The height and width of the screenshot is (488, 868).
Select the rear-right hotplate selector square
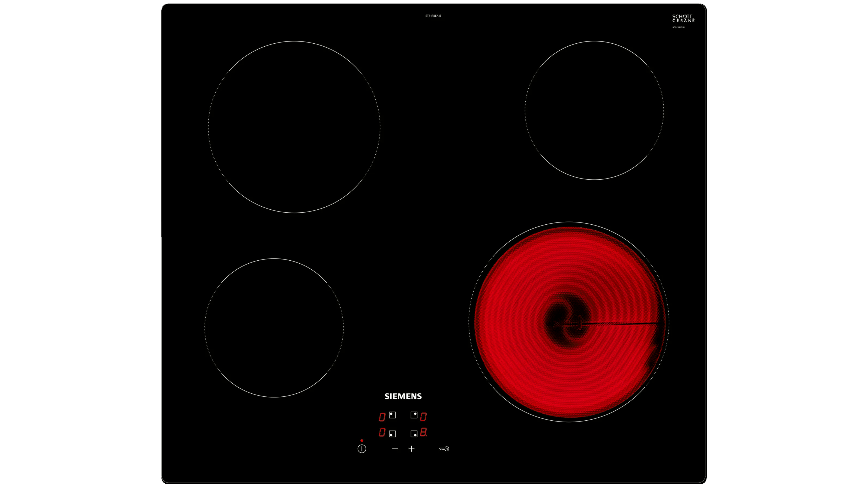point(414,415)
